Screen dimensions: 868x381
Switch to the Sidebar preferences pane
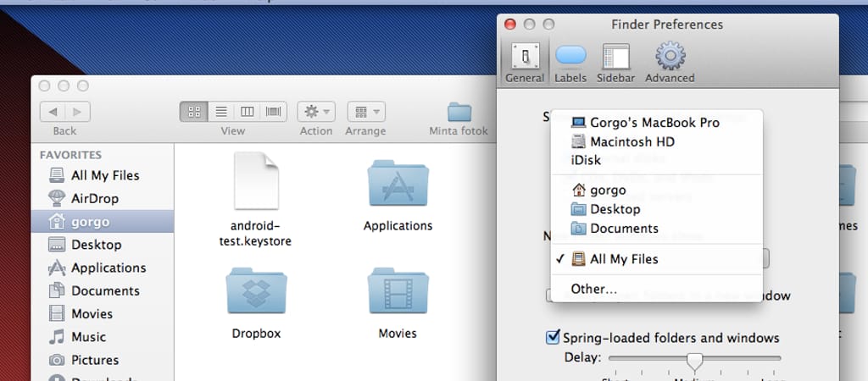point(615,62)
